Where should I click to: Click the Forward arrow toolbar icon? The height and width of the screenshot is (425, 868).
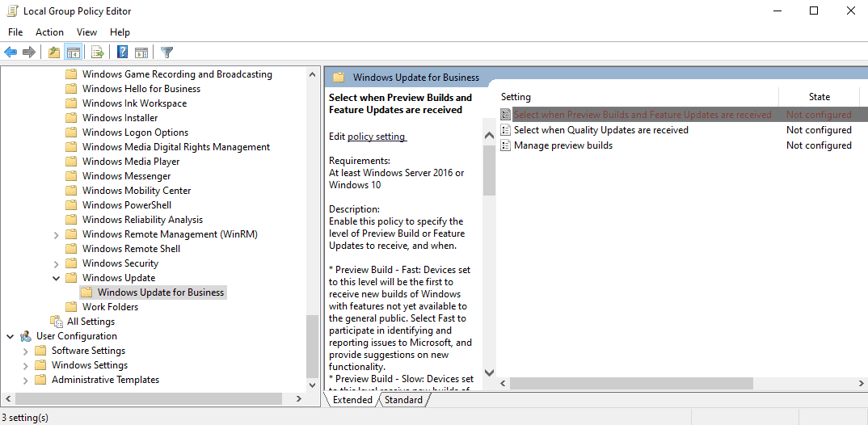29,53
